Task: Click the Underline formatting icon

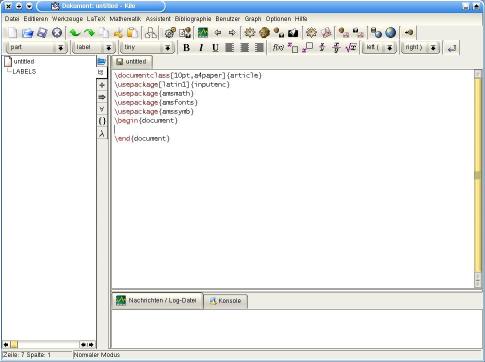Action: tap(215, 48)
